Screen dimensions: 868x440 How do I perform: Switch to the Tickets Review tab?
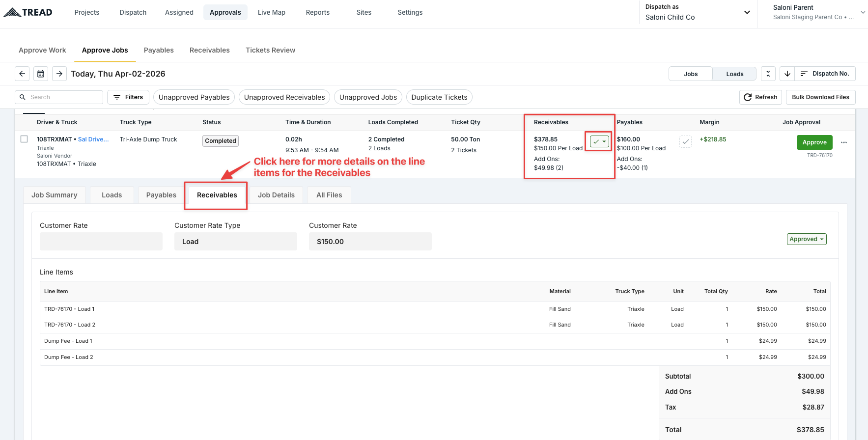pos(271,50)
